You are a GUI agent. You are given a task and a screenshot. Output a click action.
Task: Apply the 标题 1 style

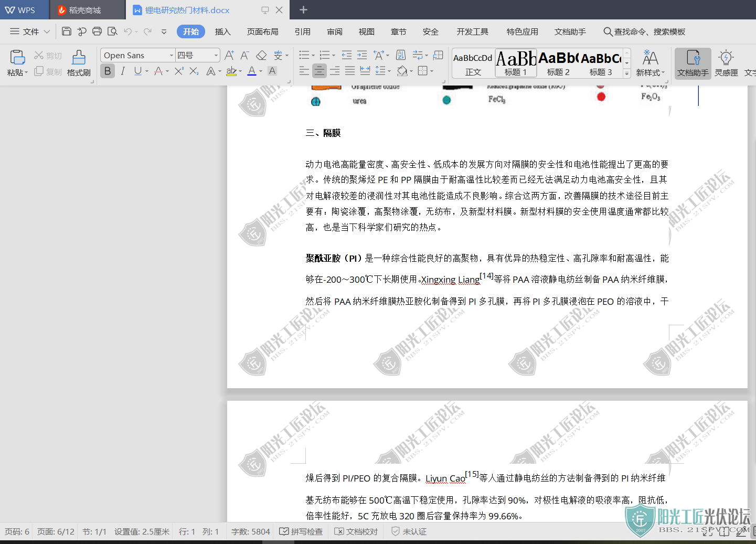coord(515,64)
